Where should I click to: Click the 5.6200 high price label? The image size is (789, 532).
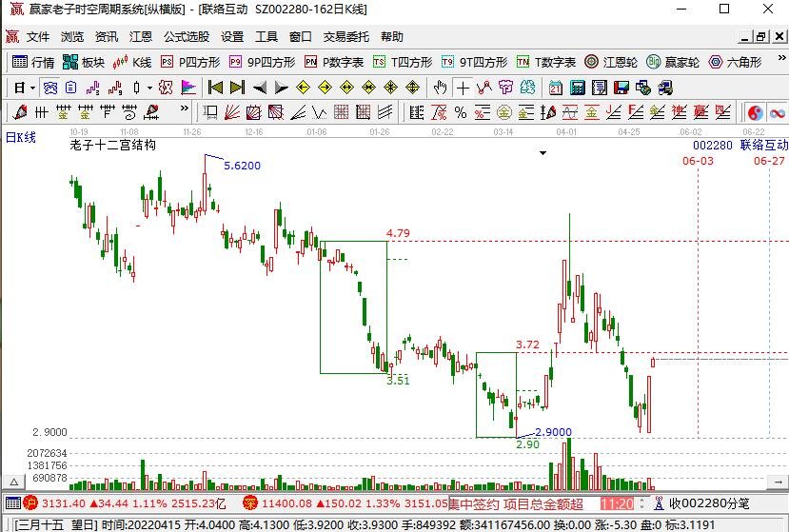(242, 166)
